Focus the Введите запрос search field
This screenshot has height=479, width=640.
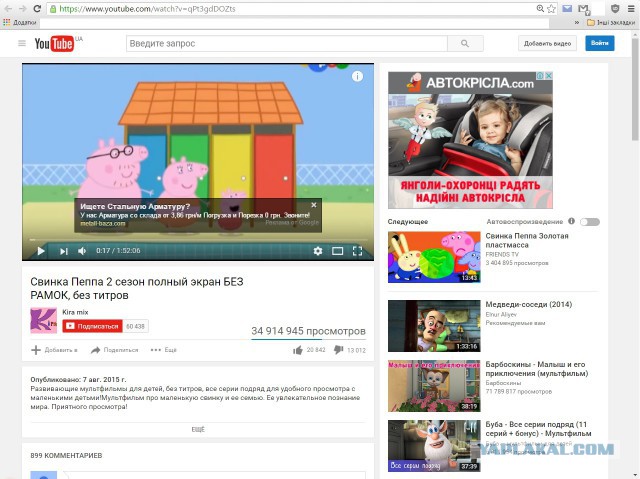click(287, 43)
